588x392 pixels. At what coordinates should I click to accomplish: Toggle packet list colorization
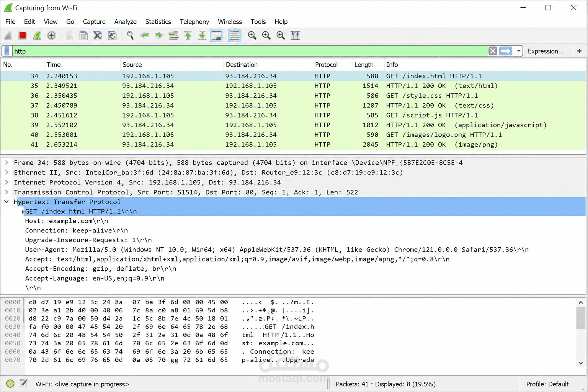point(235,36)
